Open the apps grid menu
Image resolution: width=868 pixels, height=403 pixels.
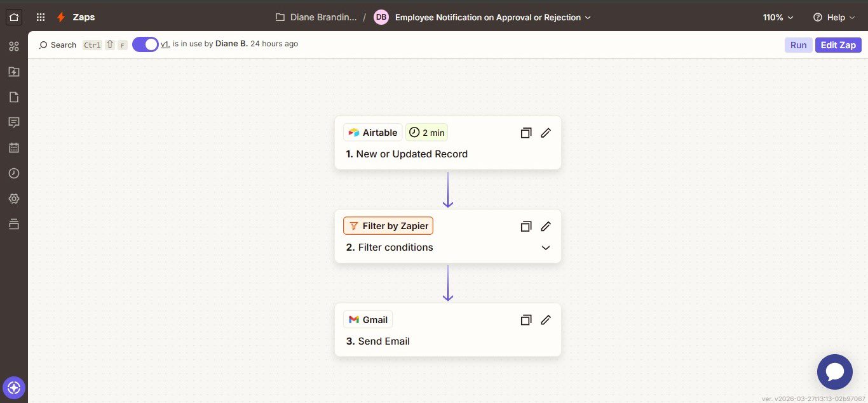[x=41, y=17]
